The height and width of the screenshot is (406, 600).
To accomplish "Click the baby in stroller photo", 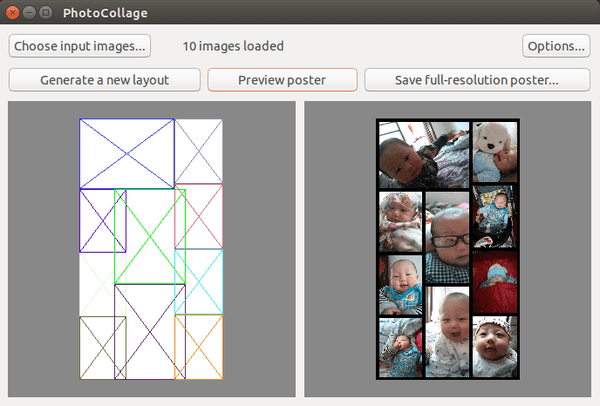I will click(x=495, y=217).
